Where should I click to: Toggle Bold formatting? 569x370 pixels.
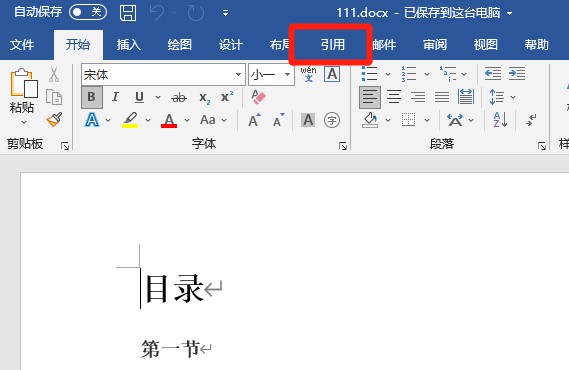pyautogui.click(x=91, y=97)
